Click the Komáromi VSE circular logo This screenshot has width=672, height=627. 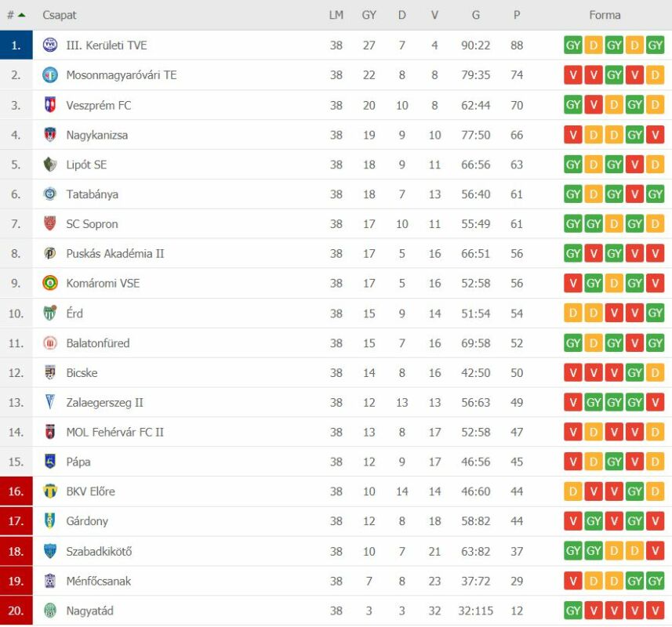[50, 283]
